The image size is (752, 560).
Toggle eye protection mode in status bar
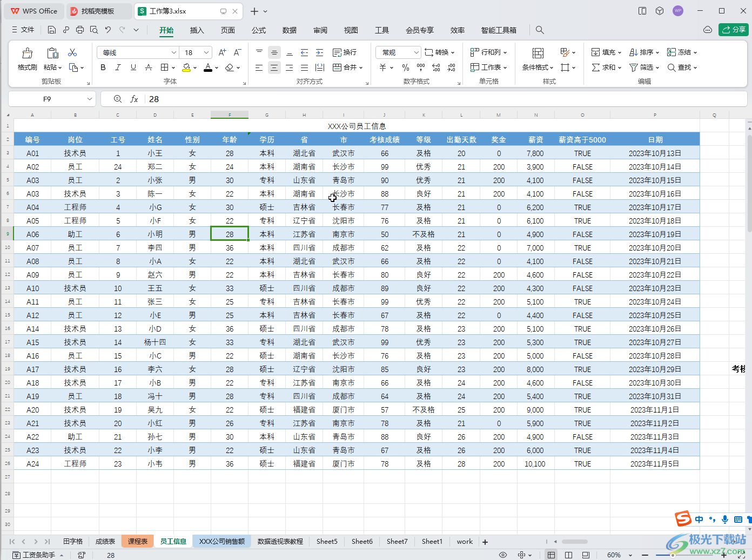click(503, 555)
